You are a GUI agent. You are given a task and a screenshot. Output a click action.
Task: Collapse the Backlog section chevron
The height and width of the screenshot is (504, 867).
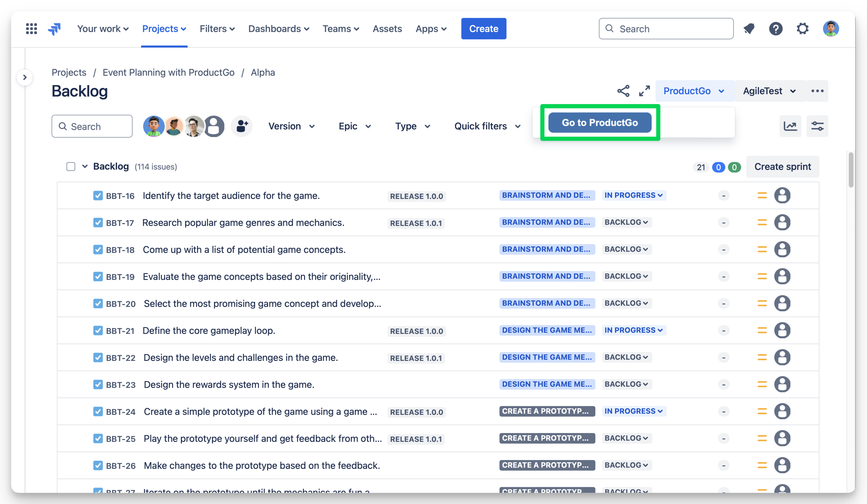[x=85, y=166]
